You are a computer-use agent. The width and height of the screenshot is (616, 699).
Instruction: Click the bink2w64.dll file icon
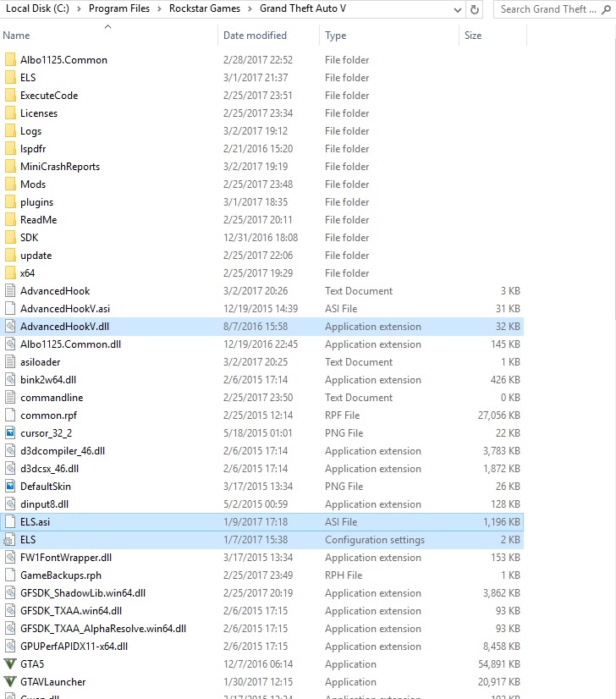[10, 380]
